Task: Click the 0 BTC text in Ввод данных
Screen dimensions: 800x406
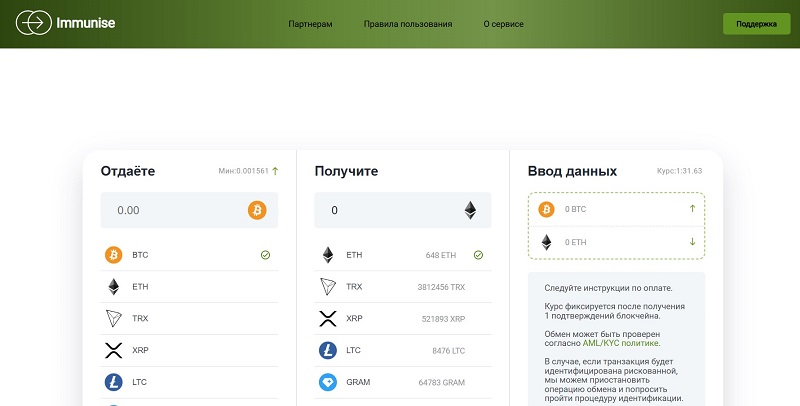Action: [x=576, y=209]
